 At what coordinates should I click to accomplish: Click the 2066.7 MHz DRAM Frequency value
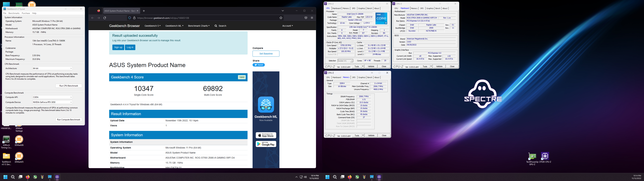coord(364,97)
